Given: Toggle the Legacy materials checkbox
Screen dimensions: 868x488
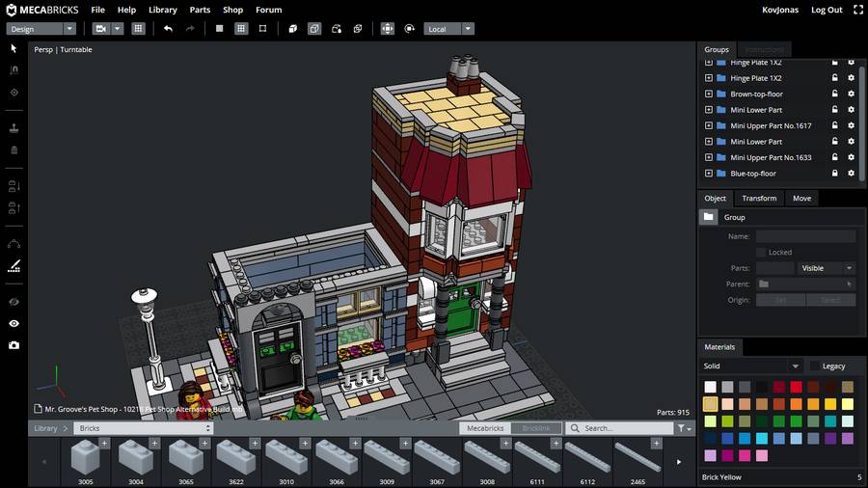Looking at the screenshot, I should point(814,366).
